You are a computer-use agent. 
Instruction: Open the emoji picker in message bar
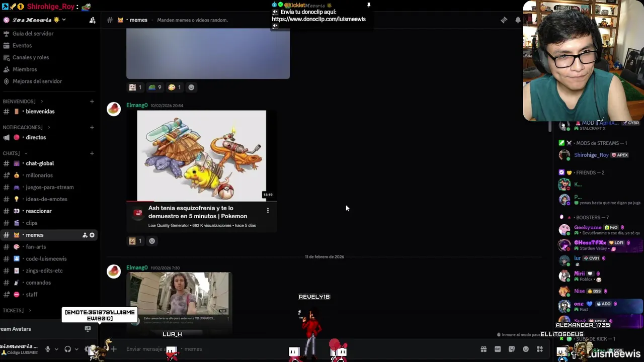point(526,349)
